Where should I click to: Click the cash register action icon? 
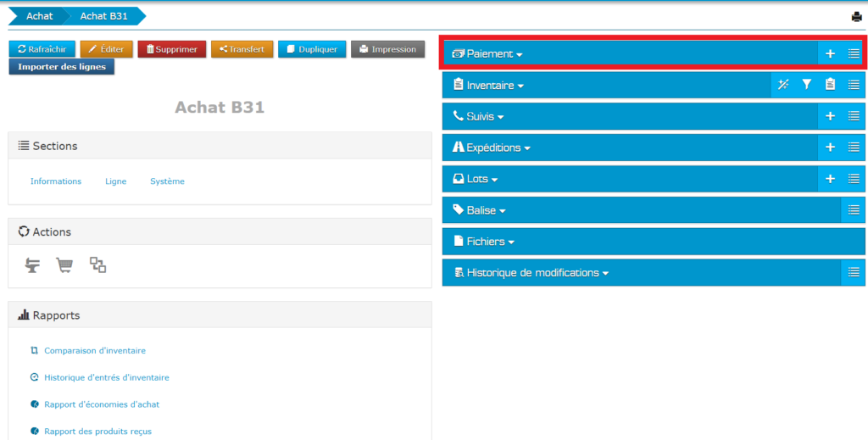[31, 265]
